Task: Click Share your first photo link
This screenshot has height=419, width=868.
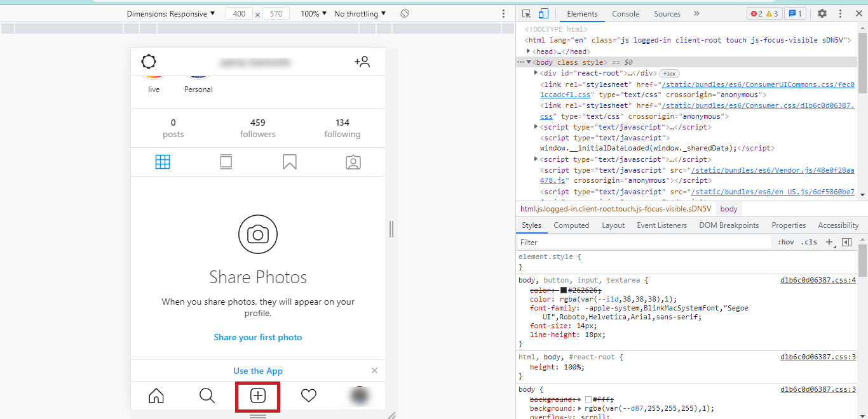Action: click(258, 337)
